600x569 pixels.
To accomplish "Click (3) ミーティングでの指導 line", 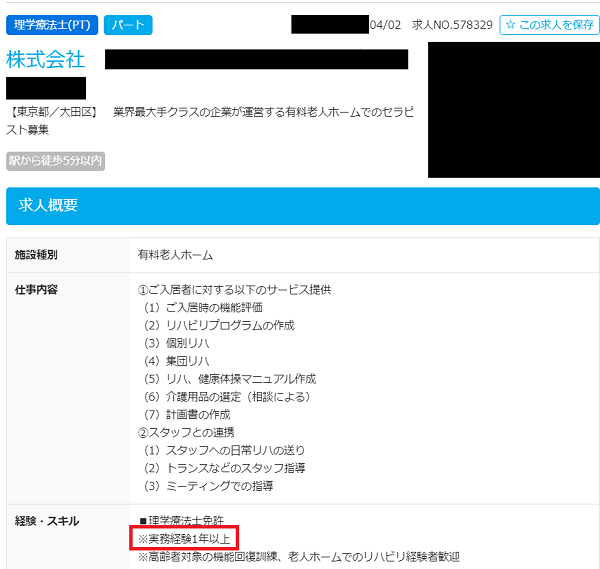I will tap(209, 486).
